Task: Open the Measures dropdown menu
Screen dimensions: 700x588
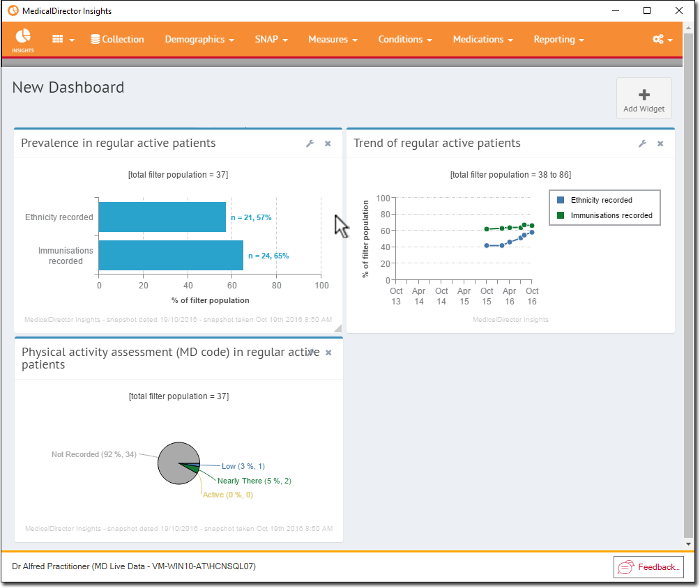Action: 333,40
